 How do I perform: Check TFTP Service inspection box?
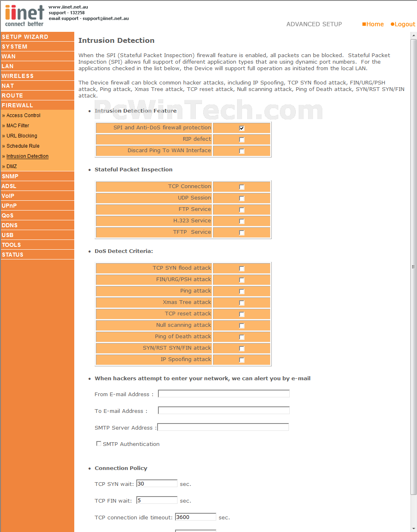tap(242, 233)
